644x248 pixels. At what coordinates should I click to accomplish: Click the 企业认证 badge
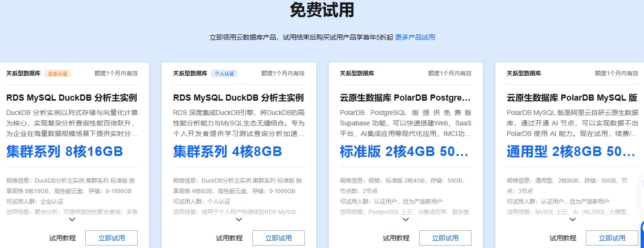(58, 73)
